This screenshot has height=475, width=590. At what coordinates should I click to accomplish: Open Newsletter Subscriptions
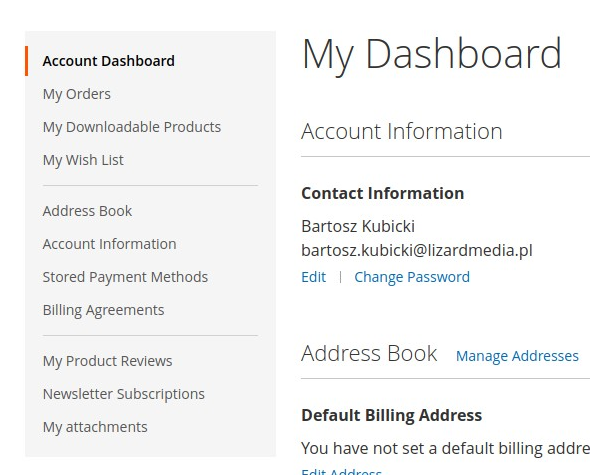click(x=124, y=394)
